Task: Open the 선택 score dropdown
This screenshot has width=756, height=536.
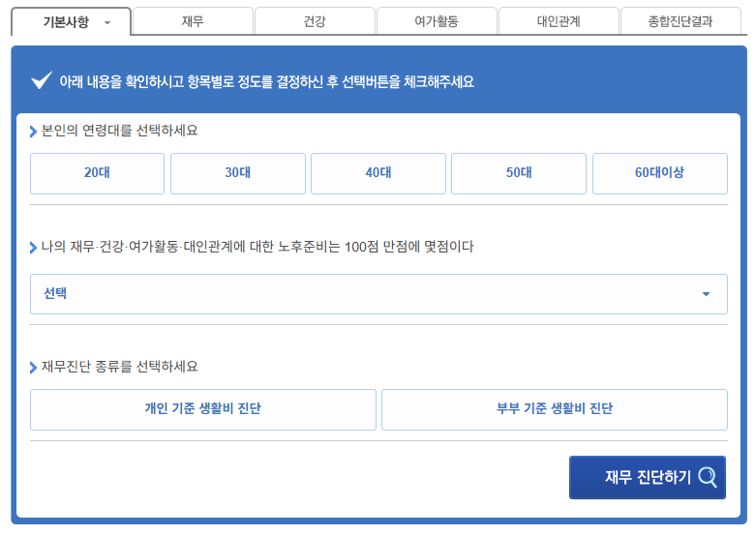Action: pyautogui.click(x=378, y=294)
